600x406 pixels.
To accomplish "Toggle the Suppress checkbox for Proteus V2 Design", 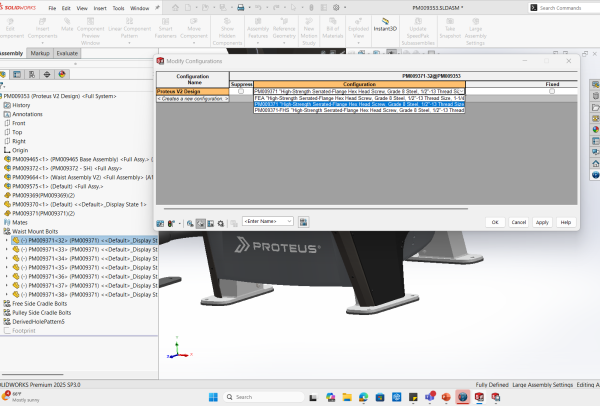I will 241,91.
